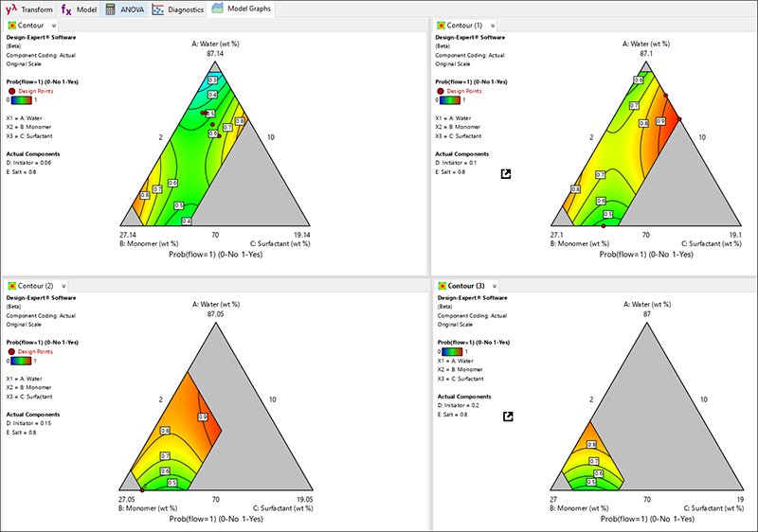The width and height of the screenshot is (758, 532).
Task: Click the 0.9 contour label in Contour (2)
Action: pos(202,416)
